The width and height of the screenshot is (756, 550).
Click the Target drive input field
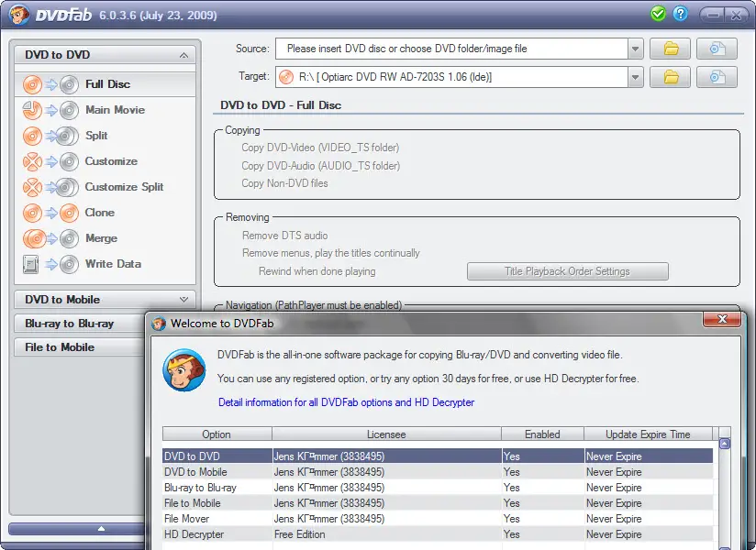451,77
